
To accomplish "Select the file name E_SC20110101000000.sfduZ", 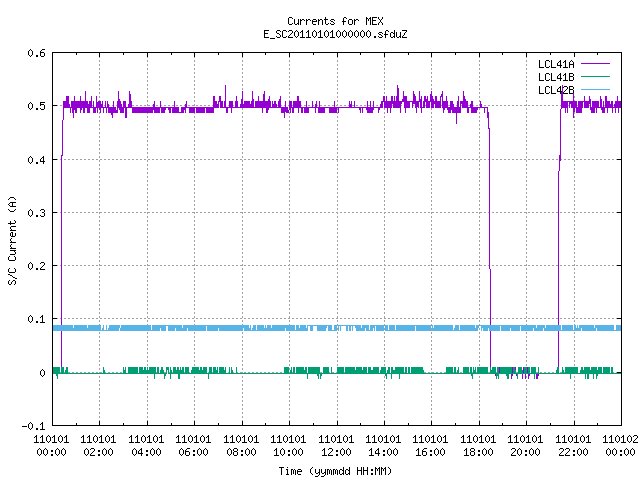I will pos(335,34).
